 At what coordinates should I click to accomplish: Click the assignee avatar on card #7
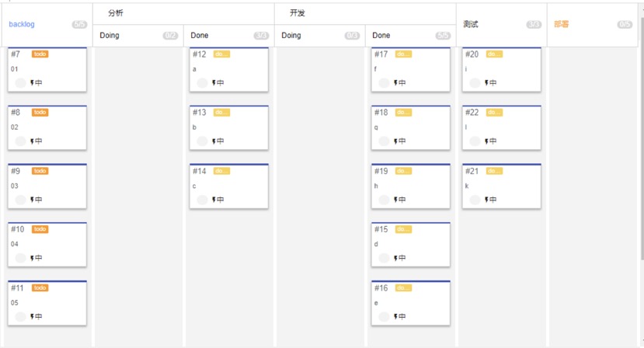point(20,82)
